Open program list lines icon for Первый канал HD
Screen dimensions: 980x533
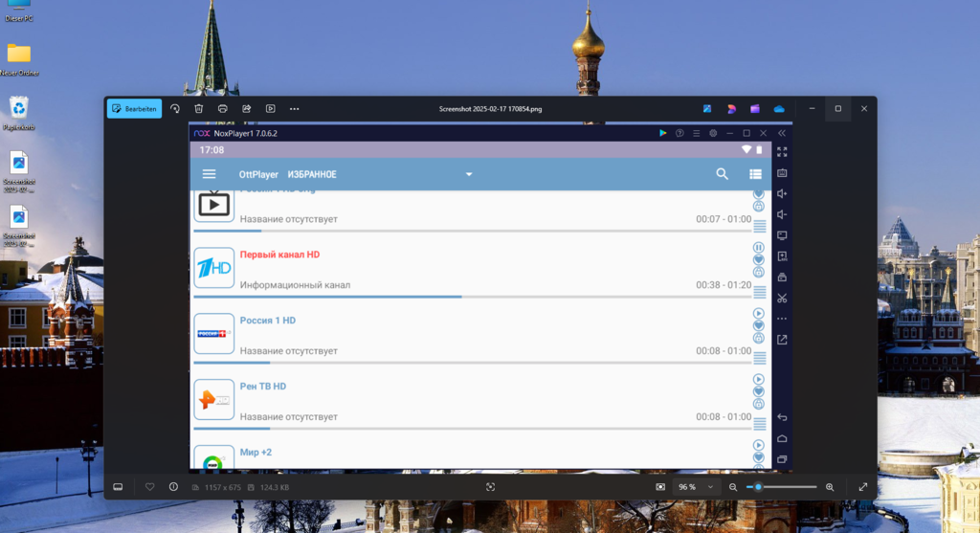(x=760, y=292)
